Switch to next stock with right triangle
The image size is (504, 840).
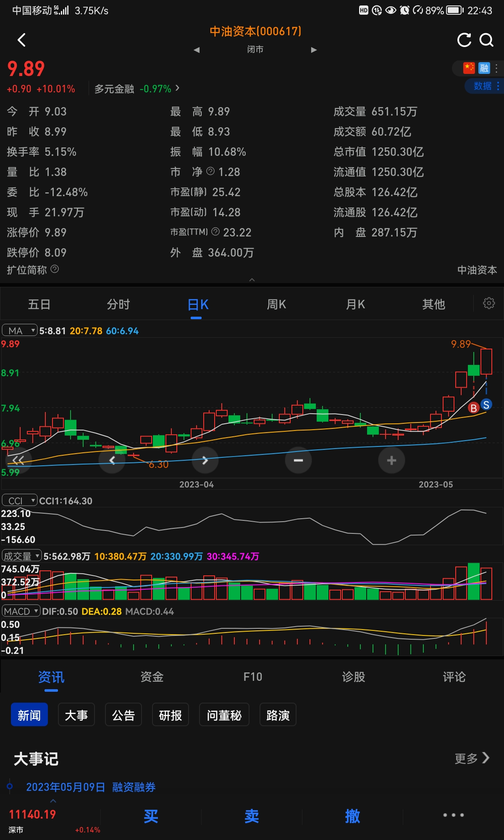[314, 50]
